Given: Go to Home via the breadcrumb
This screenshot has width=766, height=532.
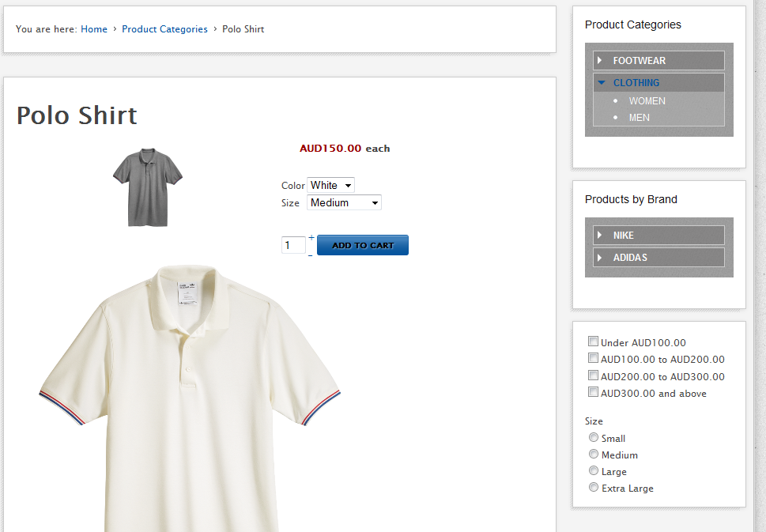Looking at the screenshot, I should tap(93, 29).
